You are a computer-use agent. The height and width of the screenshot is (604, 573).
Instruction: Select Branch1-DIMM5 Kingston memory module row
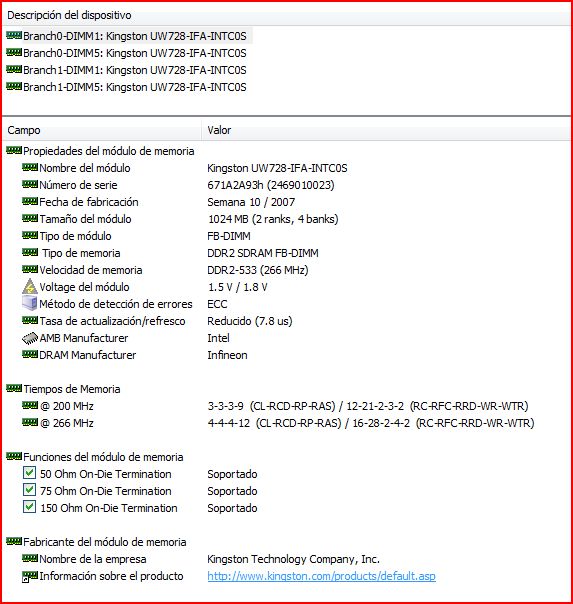tap(126, 87)
